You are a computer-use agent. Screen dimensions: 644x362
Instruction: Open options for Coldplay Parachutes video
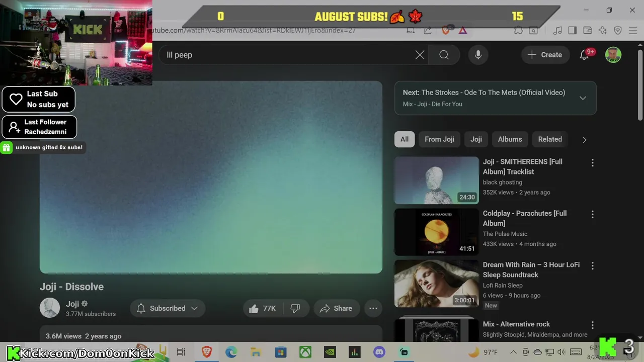pyautogui.click(x=592, y=215)
